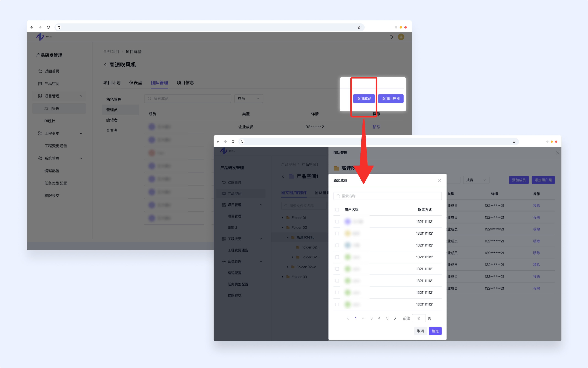Expand the Folder 01 tree node

click(283, 218)
